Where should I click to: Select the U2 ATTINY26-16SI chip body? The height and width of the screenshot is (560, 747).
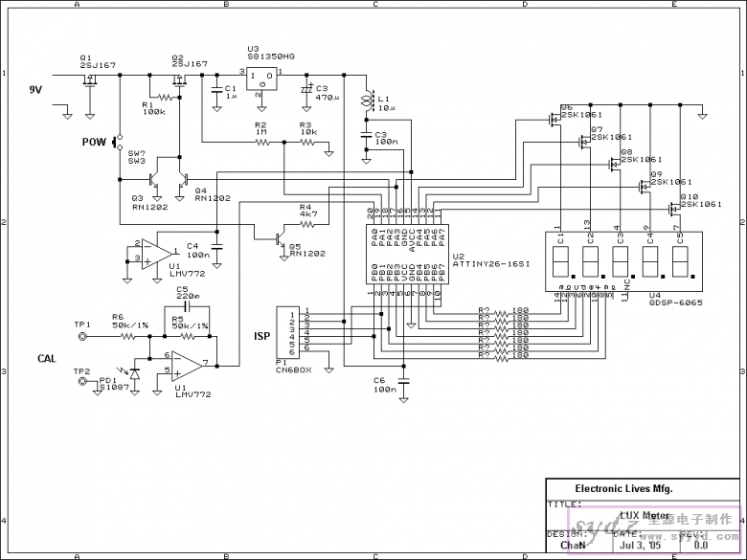click(407, 255)
